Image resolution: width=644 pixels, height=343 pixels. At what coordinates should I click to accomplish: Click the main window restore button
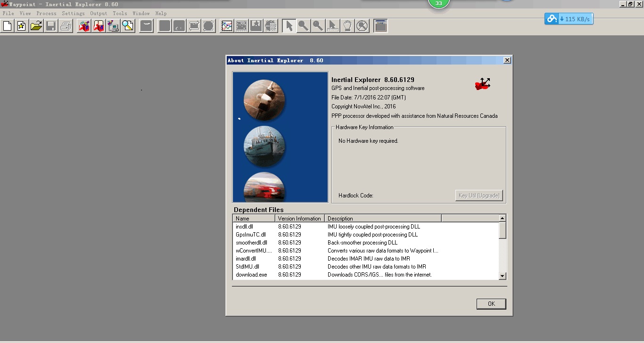point(630,4)
